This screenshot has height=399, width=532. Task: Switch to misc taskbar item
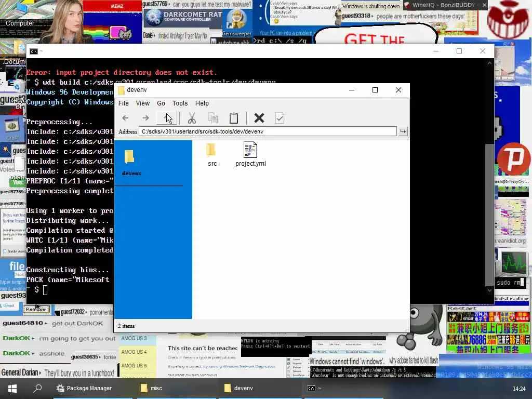[178, 388]
